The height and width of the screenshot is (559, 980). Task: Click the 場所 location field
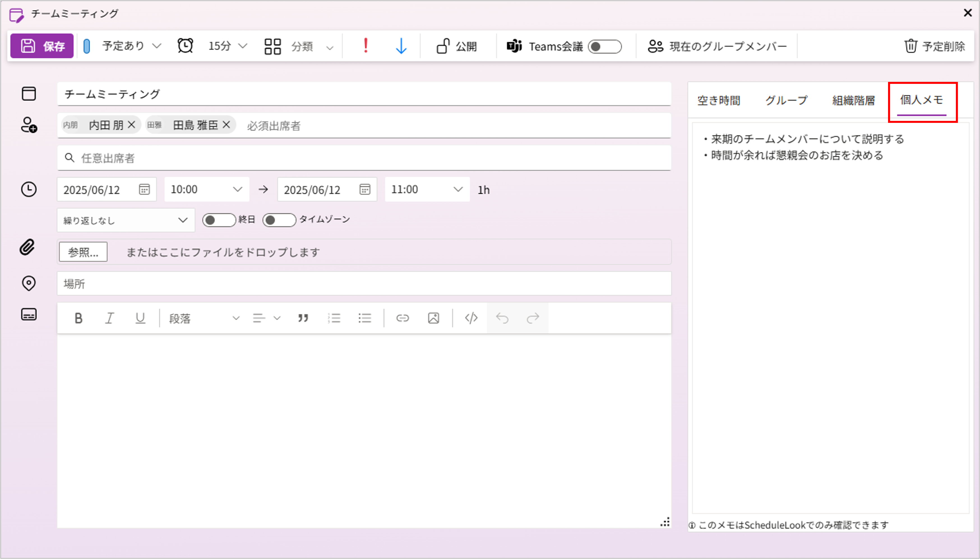point(364,284)
